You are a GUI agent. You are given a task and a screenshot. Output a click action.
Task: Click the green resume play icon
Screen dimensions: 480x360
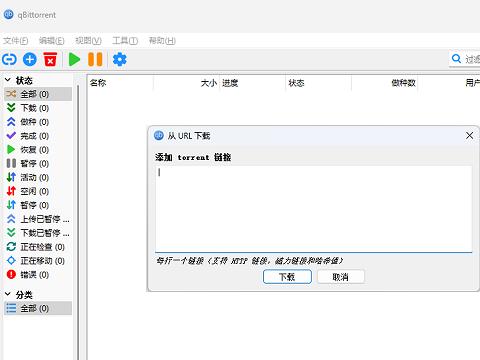pos(74,60)
